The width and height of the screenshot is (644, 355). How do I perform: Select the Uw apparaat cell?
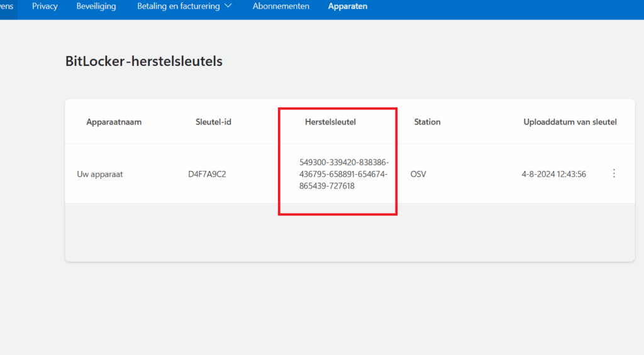tap(100, 174)
